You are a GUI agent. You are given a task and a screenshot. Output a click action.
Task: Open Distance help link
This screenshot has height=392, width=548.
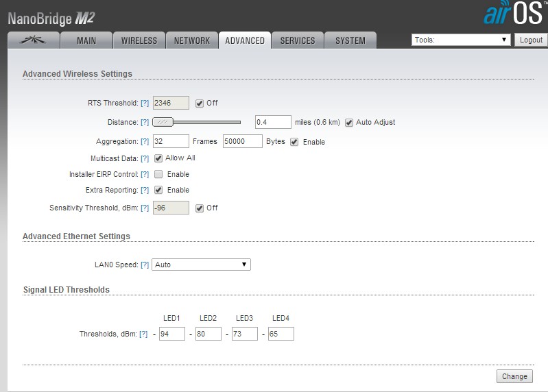(x=145, y=122)
